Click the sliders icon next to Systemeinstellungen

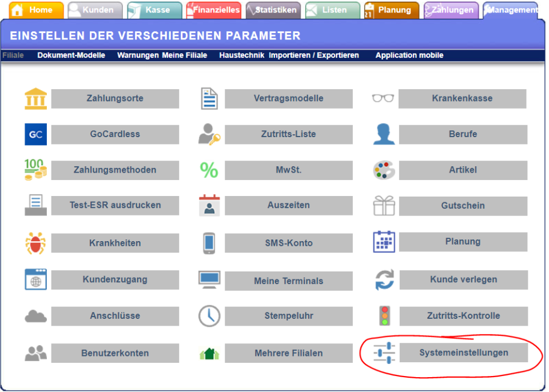[x=383, y=353]
